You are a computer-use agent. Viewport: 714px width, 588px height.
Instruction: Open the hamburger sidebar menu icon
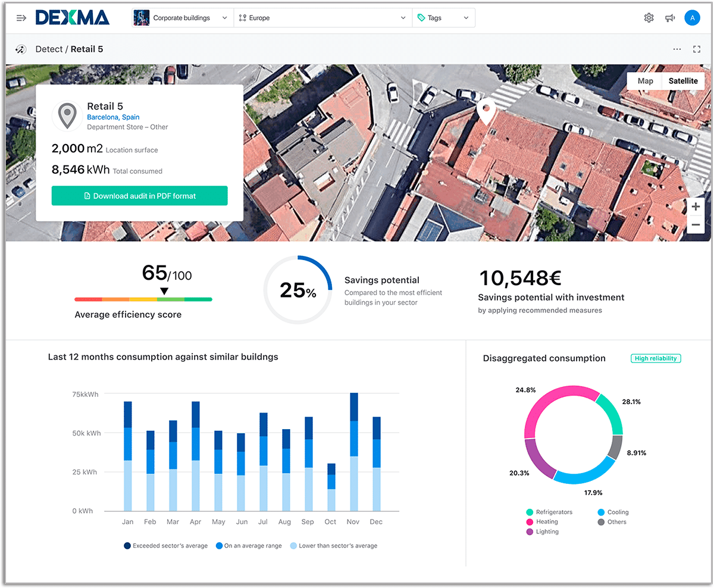click(x=21, y=18)
